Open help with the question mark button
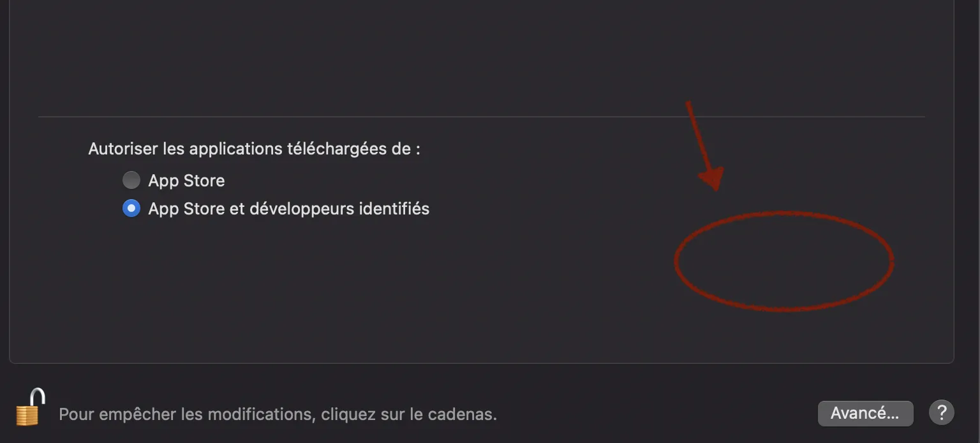This screenshot has height=443, width=980. pyautogui.click(x=942, y=413)
